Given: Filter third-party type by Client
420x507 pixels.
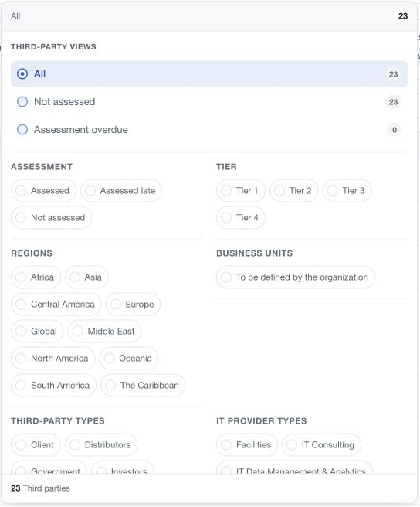Looking at the screenshot, I should 36,445.
